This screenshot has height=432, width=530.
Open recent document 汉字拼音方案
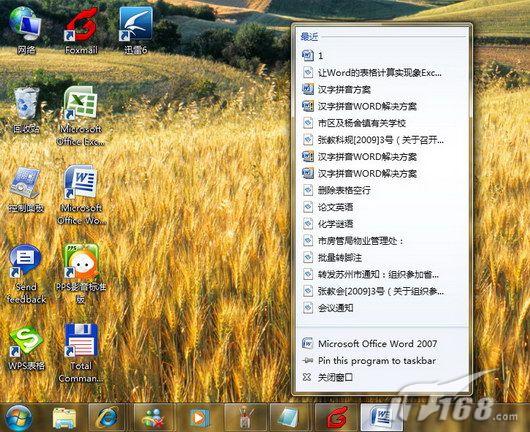[x=383, y=89]
